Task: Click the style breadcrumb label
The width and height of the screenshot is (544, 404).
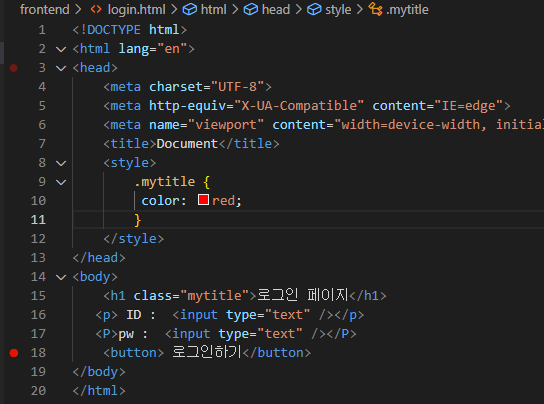Action: [338, 9]
